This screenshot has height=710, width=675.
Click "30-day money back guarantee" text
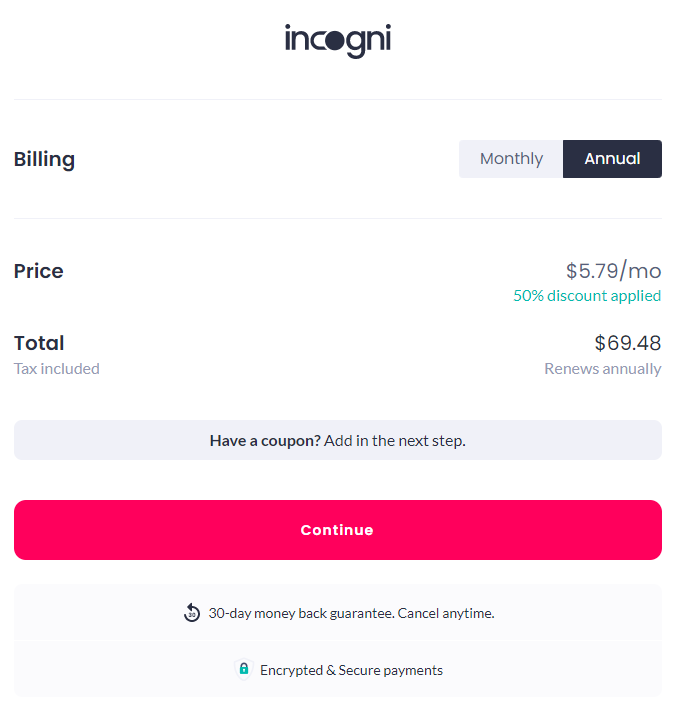(x=300, y=613)
